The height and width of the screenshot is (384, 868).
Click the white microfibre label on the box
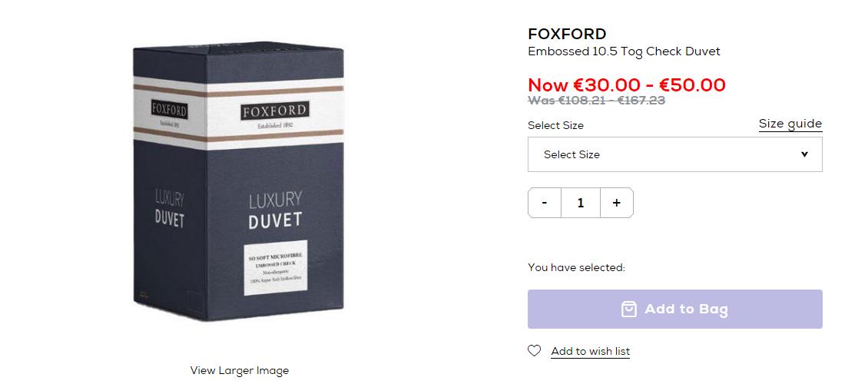pos(276,268)
